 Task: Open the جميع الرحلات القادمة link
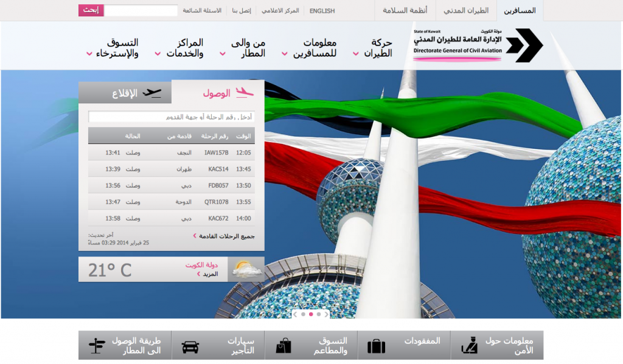click(226, 236)
